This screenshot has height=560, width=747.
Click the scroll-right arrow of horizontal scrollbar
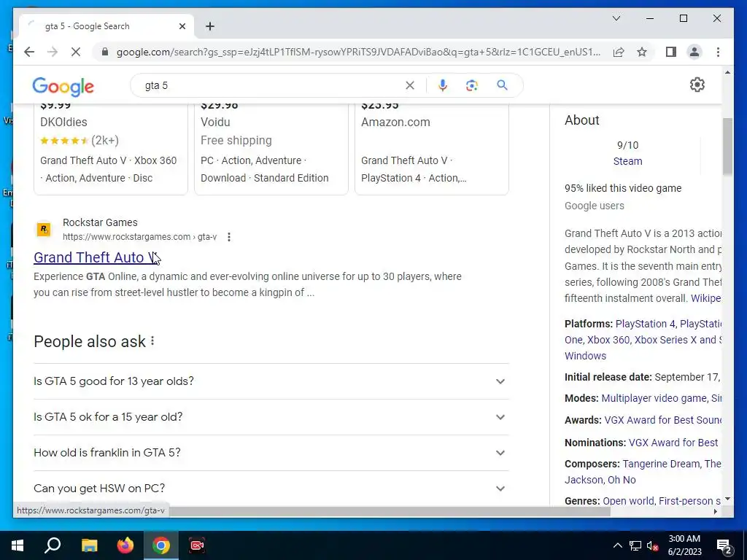(715, 511)
